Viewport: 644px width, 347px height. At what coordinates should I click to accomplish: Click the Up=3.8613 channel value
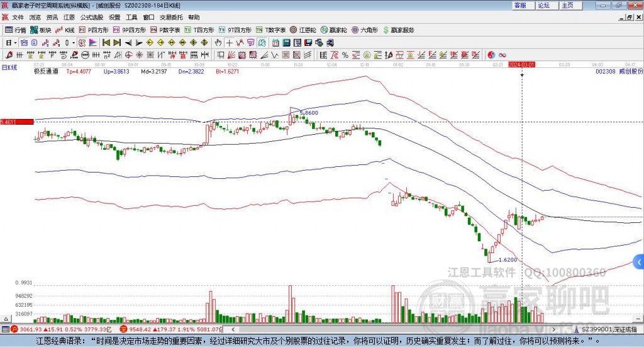pos(116,71)
